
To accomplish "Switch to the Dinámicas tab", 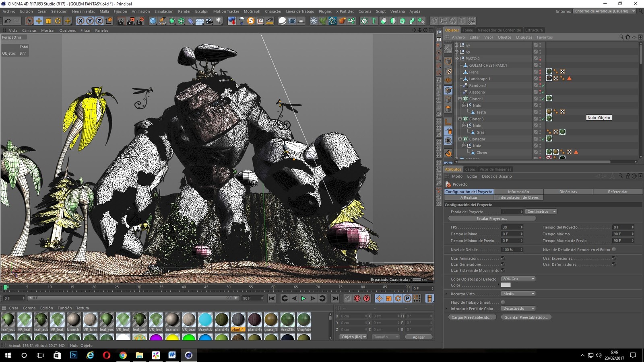I will point(568,192).
